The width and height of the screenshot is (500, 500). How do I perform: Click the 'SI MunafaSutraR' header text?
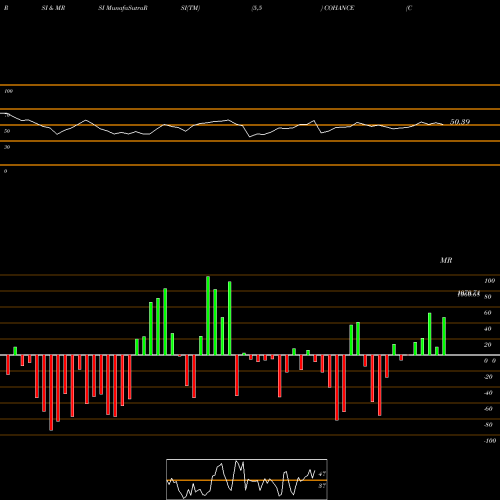(x=123, y=8)
